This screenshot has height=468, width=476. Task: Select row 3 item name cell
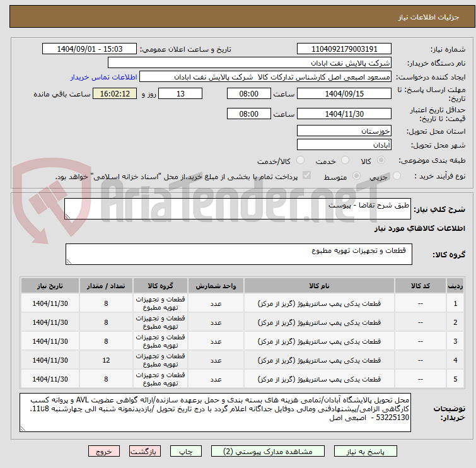point(320,341)
